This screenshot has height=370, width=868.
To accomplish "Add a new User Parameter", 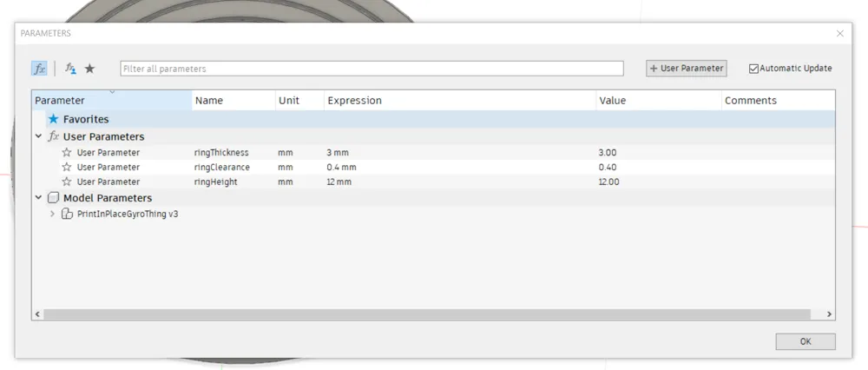I will (686, 69).
